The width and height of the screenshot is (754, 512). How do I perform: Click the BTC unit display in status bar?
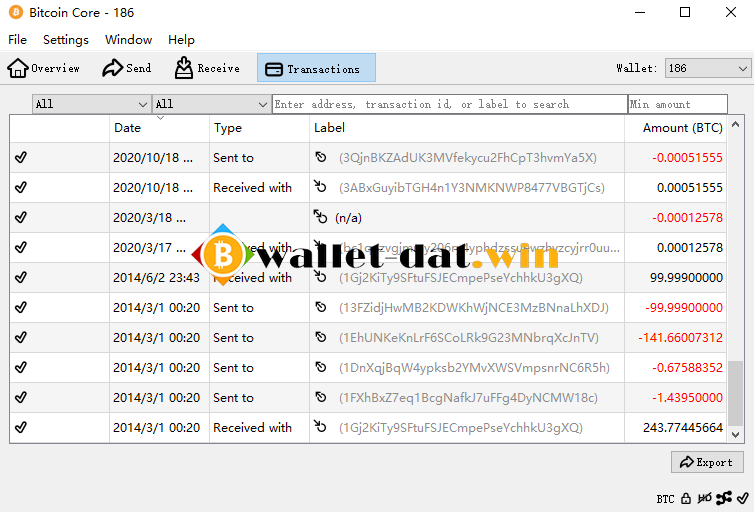[x=666, y=499]
